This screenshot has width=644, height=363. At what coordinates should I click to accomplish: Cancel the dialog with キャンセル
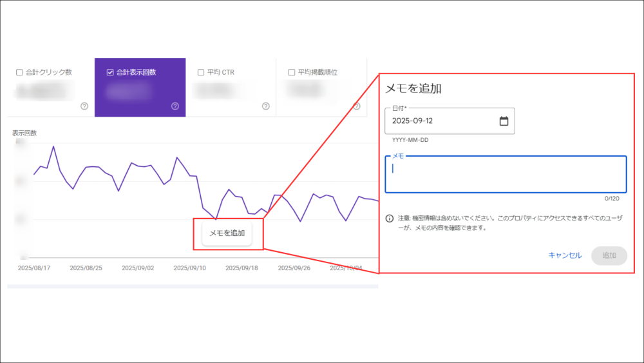coord(565,255)
